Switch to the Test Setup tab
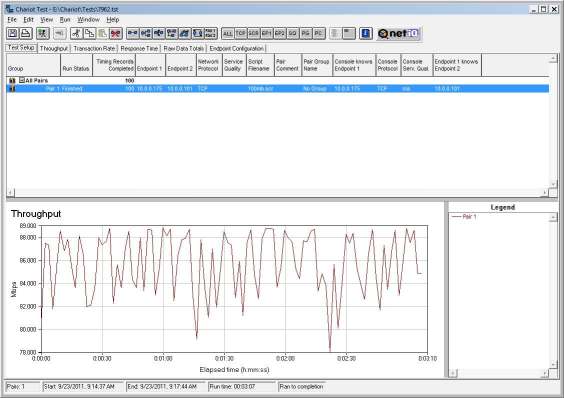The image size is (564, 398). pyautogui.click(x=21, y=48)
